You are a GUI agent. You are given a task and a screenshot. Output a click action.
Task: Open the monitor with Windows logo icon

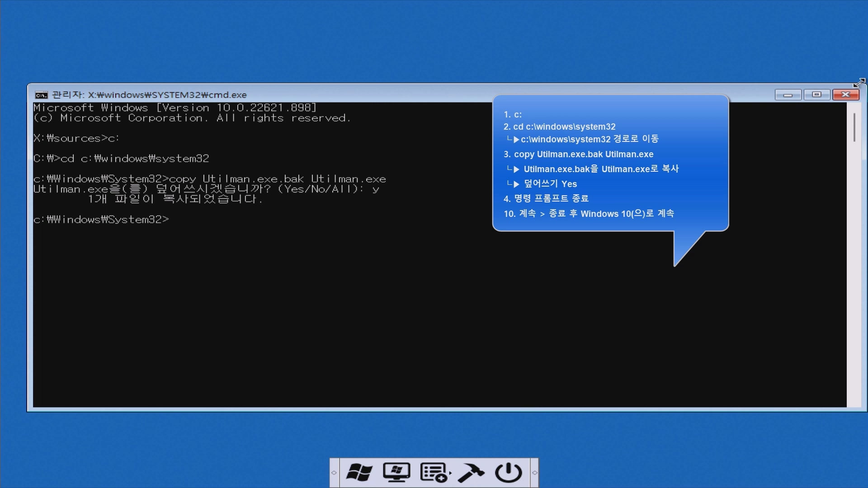point(396,473)
